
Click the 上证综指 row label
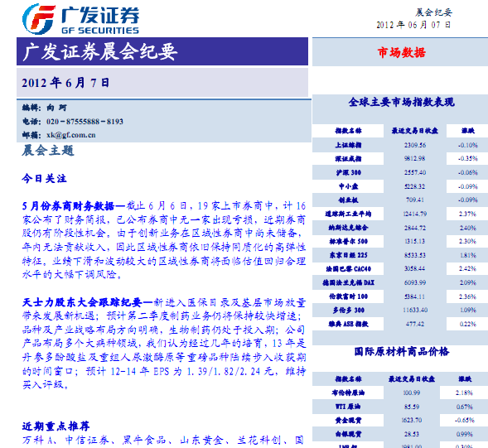[x=348, y=145]
